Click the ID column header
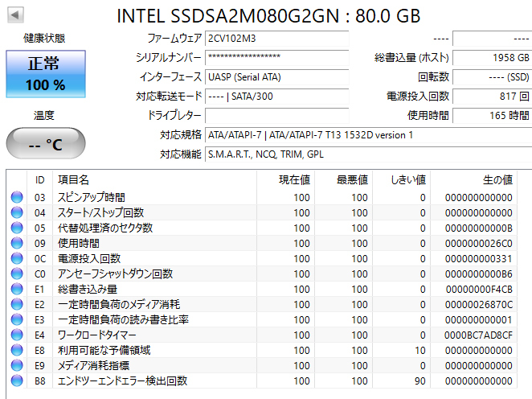This screenshot has height=399, width=532. pos(39,179)
